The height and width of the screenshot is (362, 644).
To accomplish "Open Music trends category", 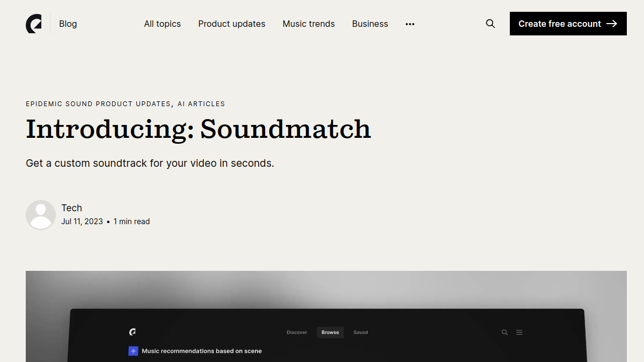I will [x=309, y=24].
